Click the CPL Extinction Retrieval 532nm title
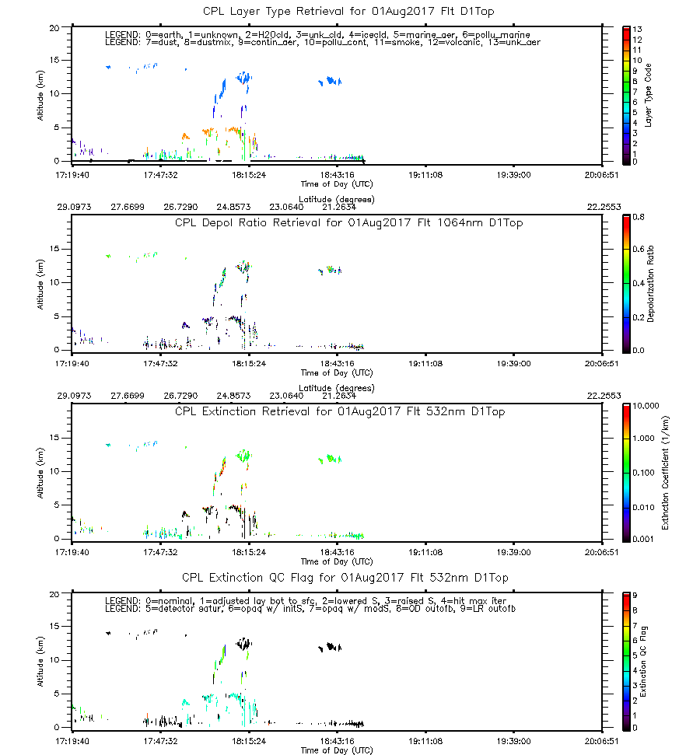This screenshot has height=755, width=700. tap(340, 411)
